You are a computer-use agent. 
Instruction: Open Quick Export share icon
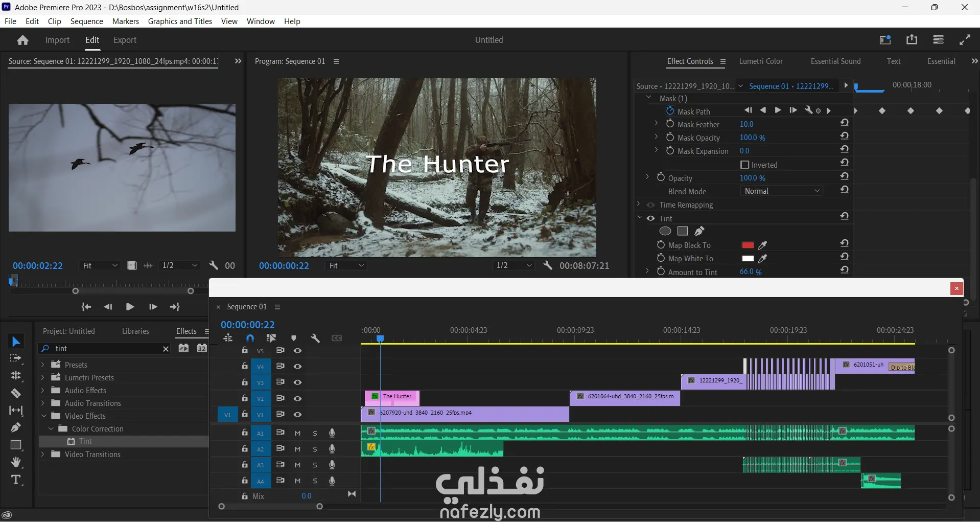[912, 40]
